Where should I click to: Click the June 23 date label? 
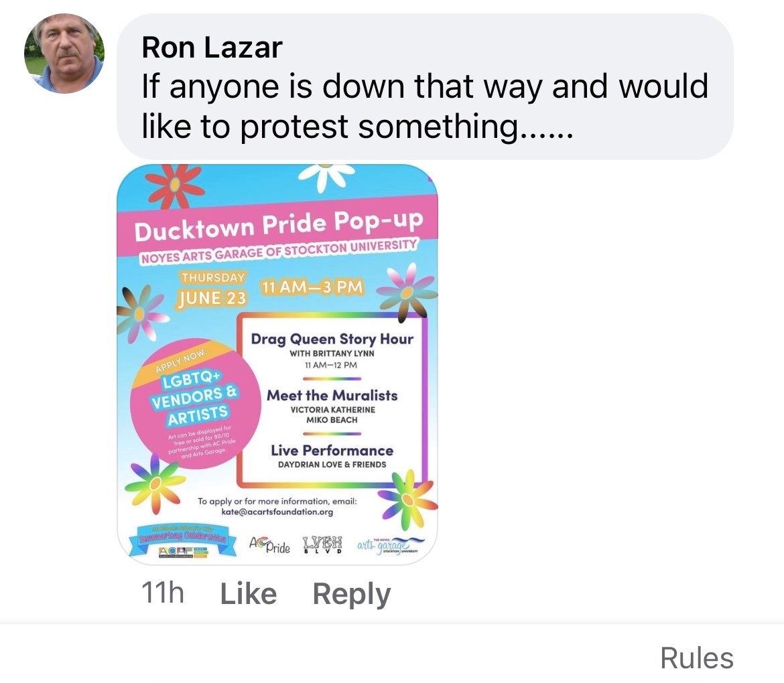click(213, 298)
